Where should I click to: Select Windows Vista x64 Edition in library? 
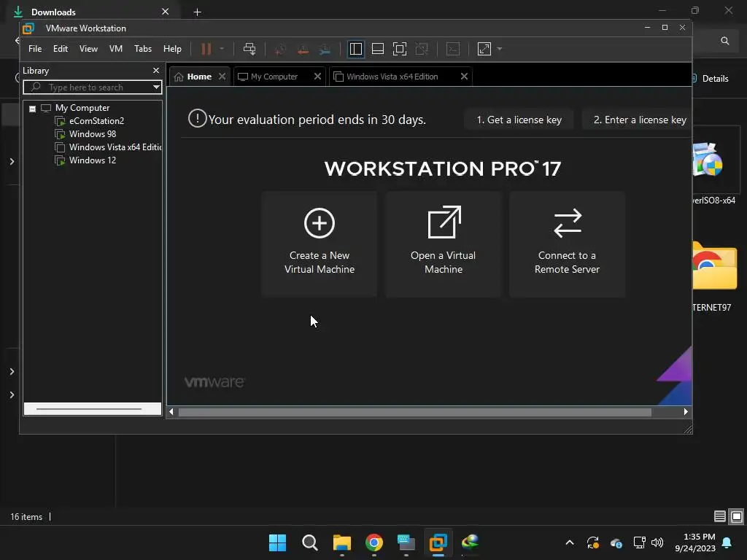tap(115, 147)
